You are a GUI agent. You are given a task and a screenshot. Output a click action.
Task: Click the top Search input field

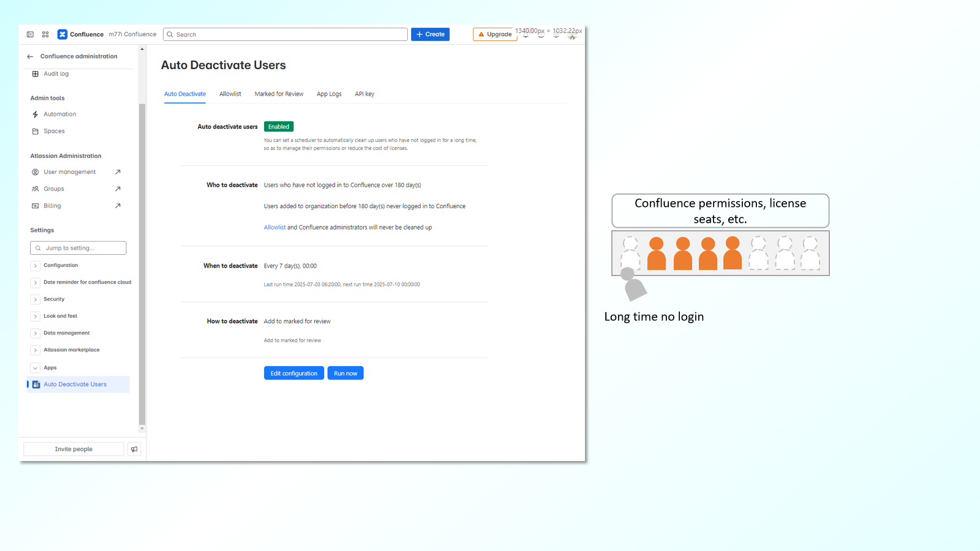pos(285,34)
